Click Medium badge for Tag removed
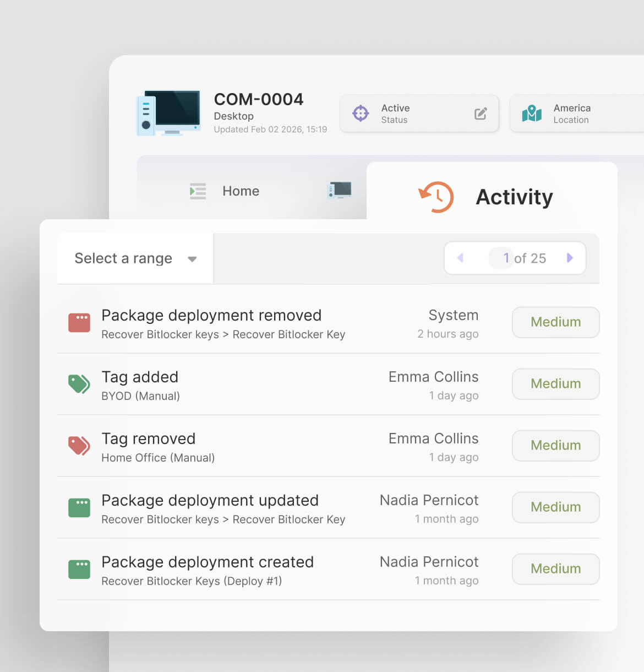This screenshot has height=672, width=644. tap(556, 446)
